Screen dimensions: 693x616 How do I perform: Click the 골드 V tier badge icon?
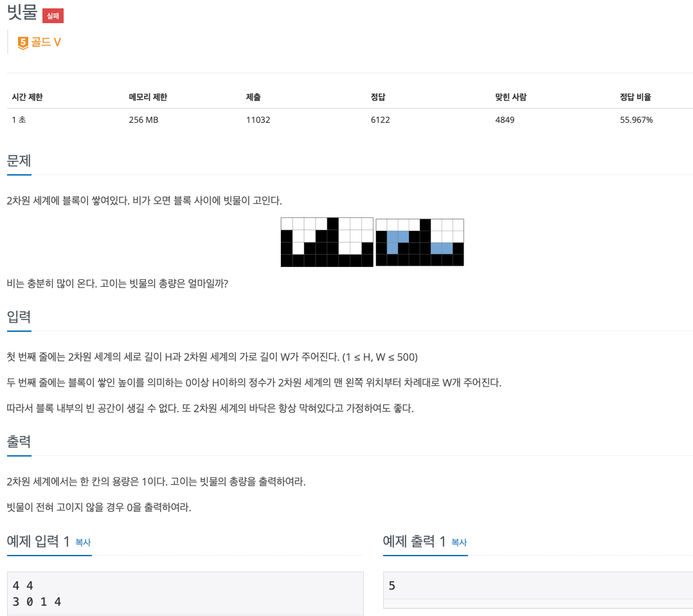[23, 43]
